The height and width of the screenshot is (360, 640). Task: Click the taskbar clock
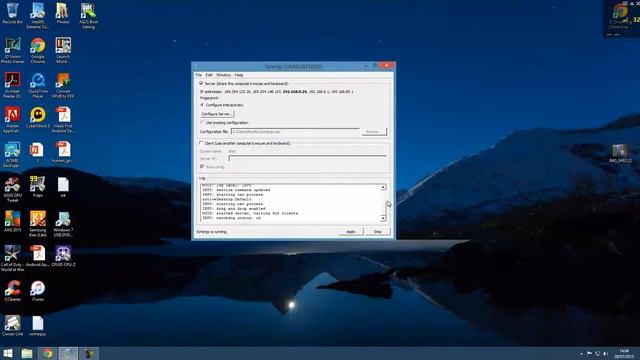pyautogui.click(x=624, y=353)
